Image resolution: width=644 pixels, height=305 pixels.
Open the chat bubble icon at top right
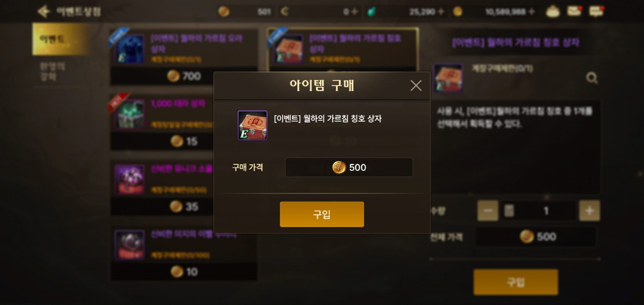[596, 11]
